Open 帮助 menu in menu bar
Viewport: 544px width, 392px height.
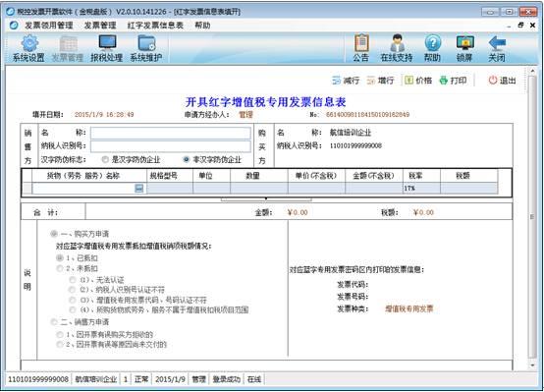click(202, 26)
